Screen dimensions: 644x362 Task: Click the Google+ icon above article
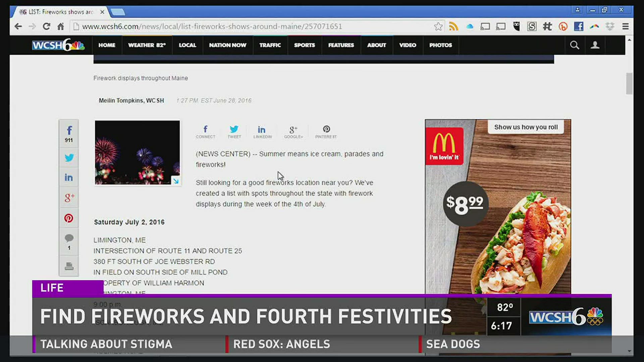click(x=293, y=132)
